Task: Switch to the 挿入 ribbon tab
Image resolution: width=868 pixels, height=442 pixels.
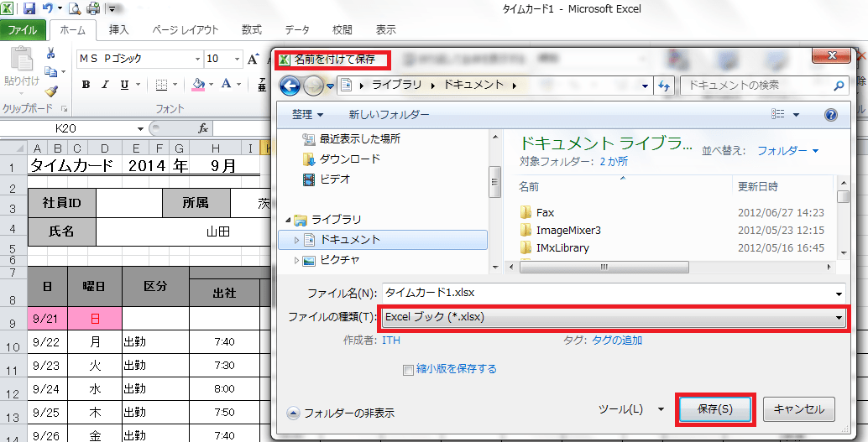Action: (x=119, y=29)
